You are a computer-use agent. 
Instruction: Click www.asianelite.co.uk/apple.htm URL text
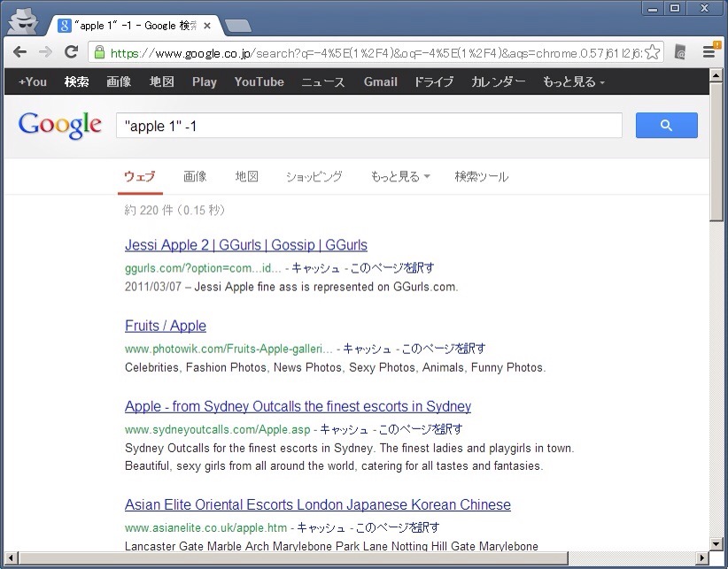coord(205,527)
